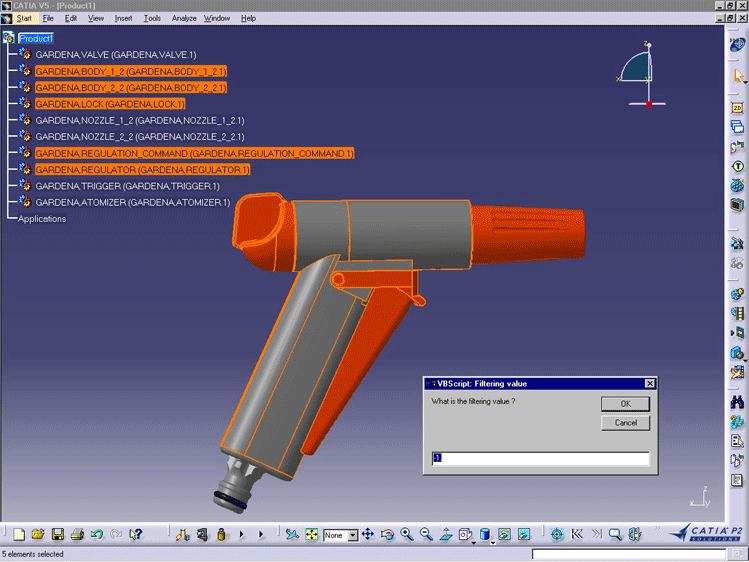Viewport: 749px width, 562px height.
Task: Open the Analyze menu
Action: (184, 18)
